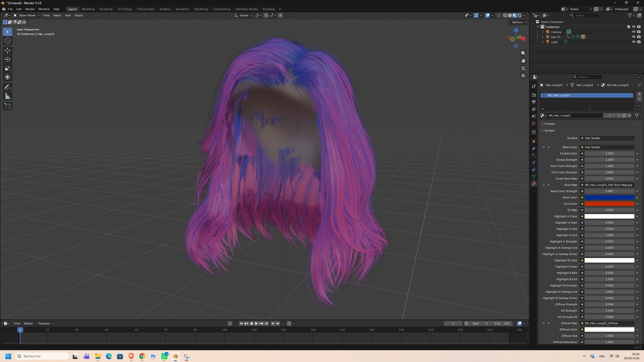Open the red End Color swatch

[609, 204]
